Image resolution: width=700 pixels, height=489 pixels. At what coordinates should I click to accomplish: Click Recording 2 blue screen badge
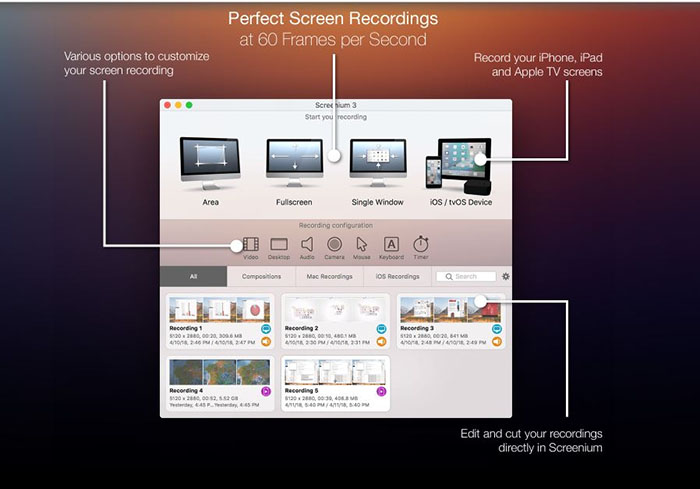coord(381,329)
